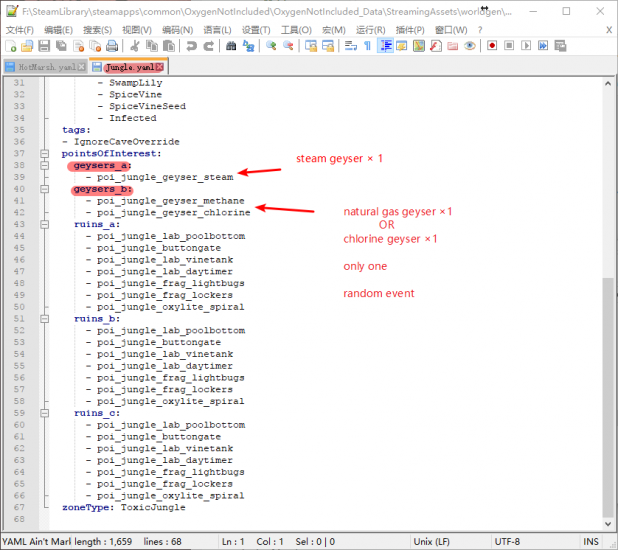
Task: Start macro recording with the red dot icon
Action: click(x=491, y=46)
